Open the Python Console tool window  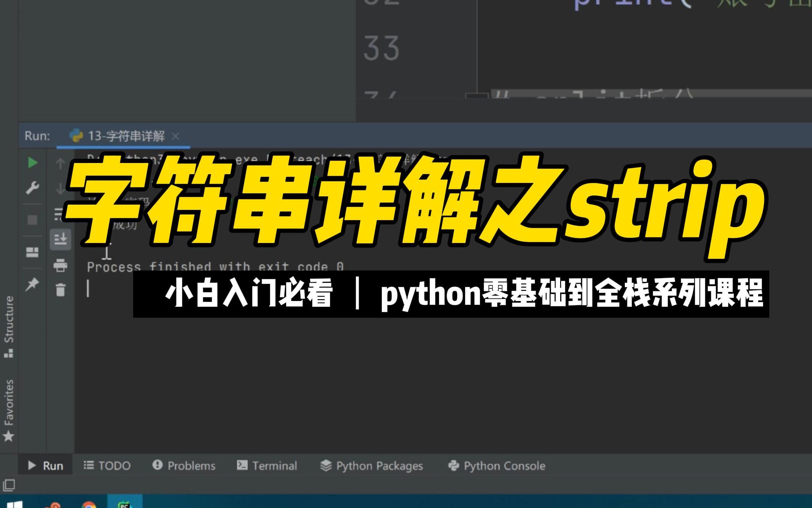pos(497,466)
